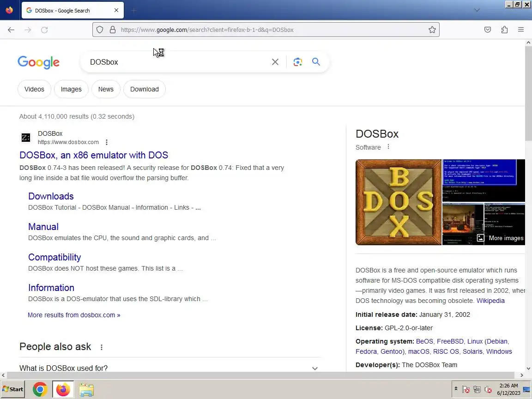Click the forward navigation arrow
Screen dimensions: 532x399
tap(28, 30)
